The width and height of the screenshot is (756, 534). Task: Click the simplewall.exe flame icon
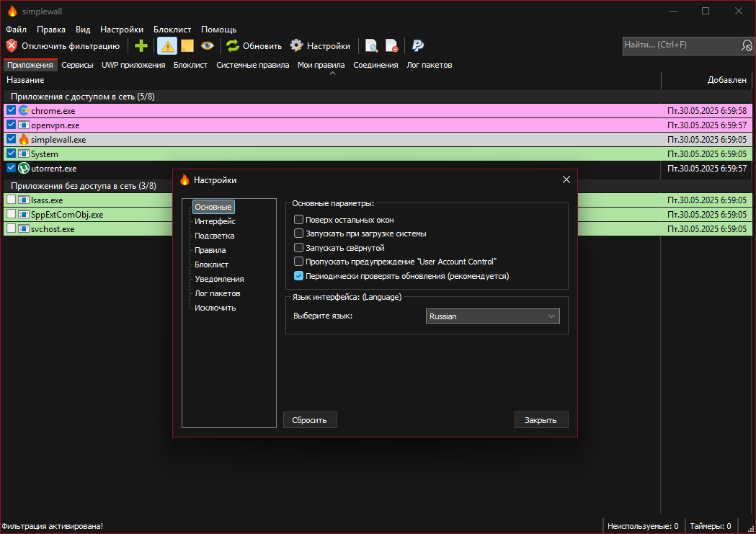point(24,139)
